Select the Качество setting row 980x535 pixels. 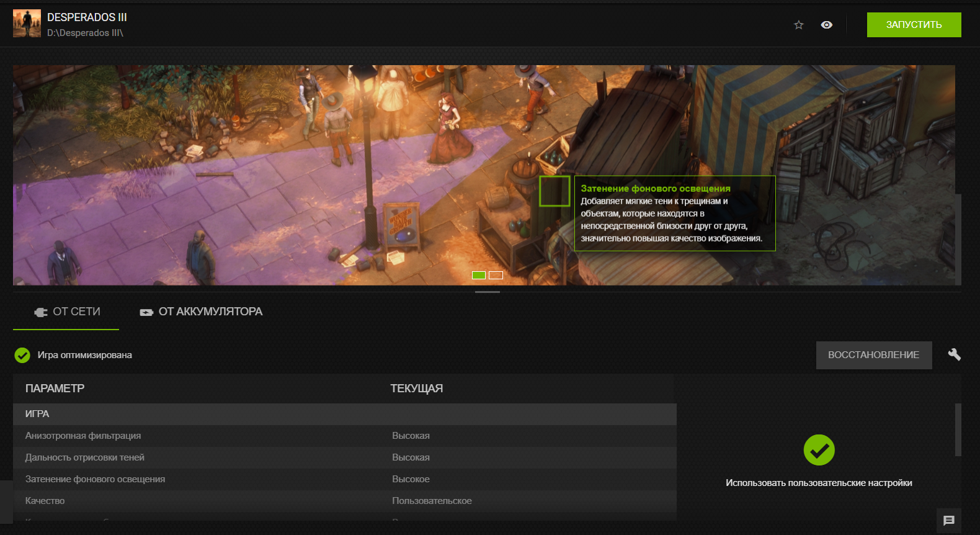coord(345,501)
